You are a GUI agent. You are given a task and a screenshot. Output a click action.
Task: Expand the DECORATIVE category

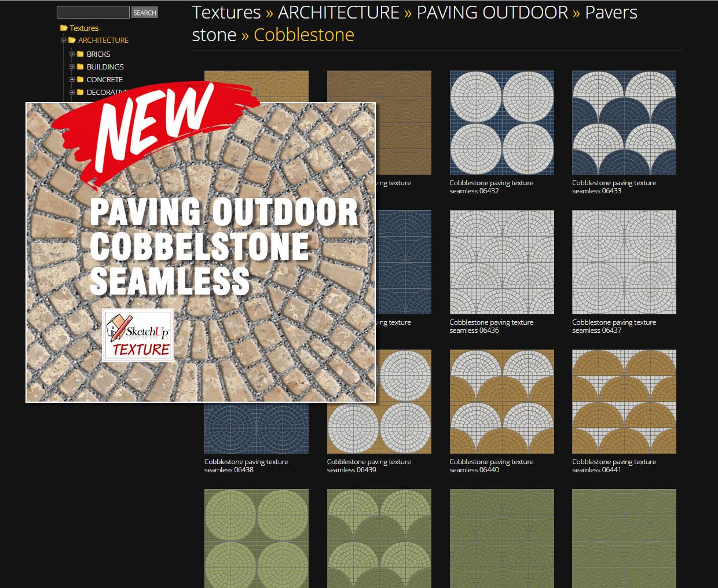72,92
